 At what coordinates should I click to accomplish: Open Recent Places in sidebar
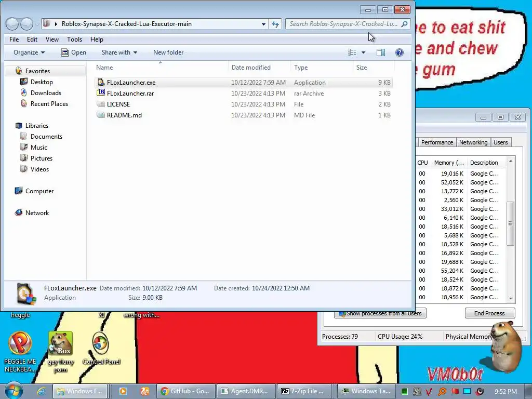coord(49,103)
